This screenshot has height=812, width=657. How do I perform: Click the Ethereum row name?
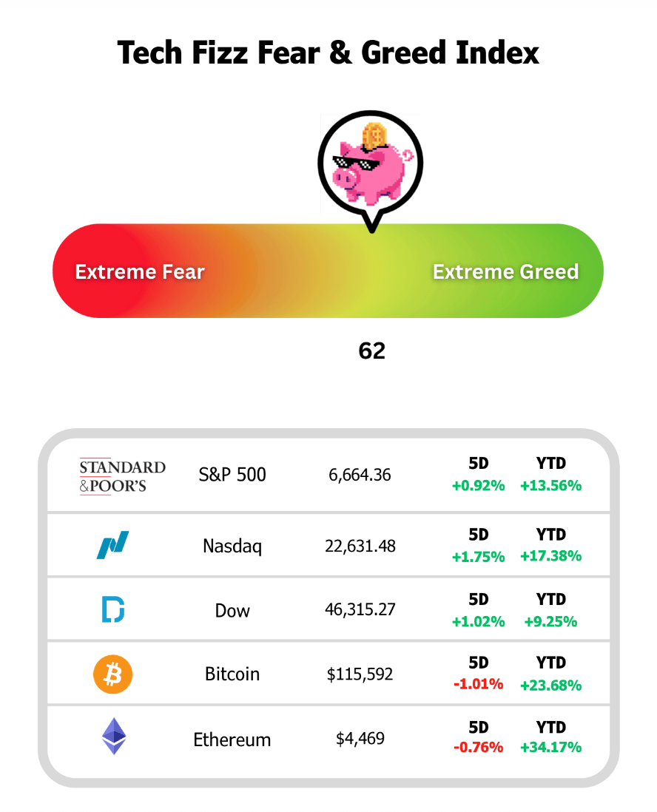coord(232,740)
